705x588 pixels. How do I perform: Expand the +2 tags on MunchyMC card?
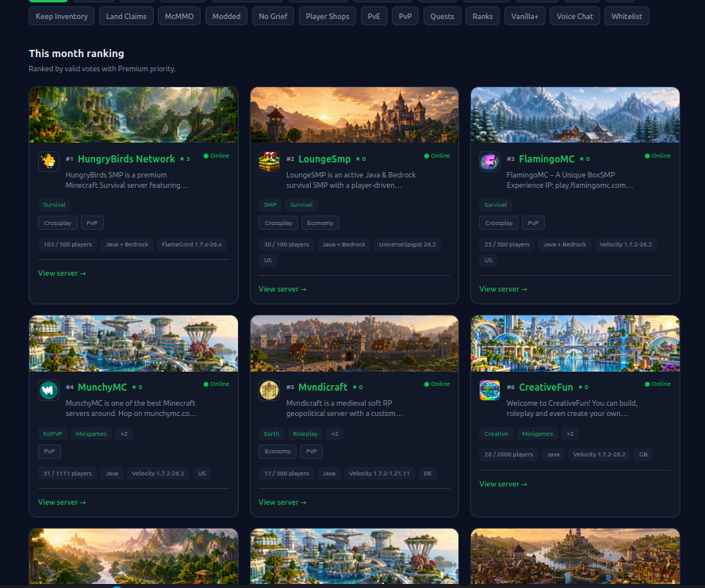124,434
